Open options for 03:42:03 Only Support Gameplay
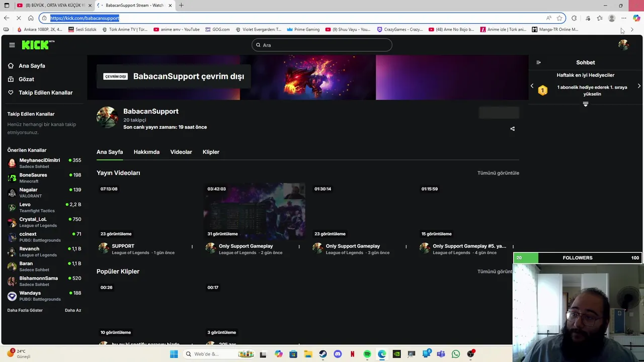This screenshot has height=362, width=644. tap(299, 246)
